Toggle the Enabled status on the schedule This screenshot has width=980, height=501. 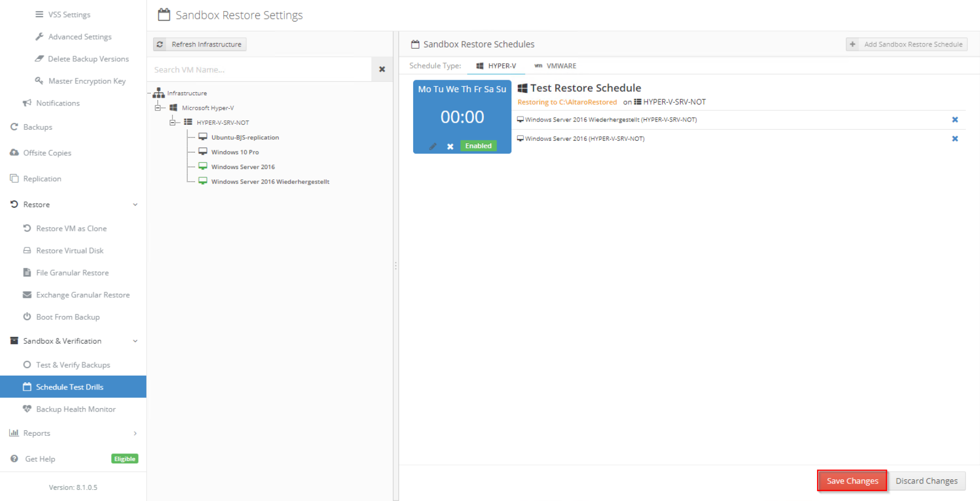click(478, 146)
